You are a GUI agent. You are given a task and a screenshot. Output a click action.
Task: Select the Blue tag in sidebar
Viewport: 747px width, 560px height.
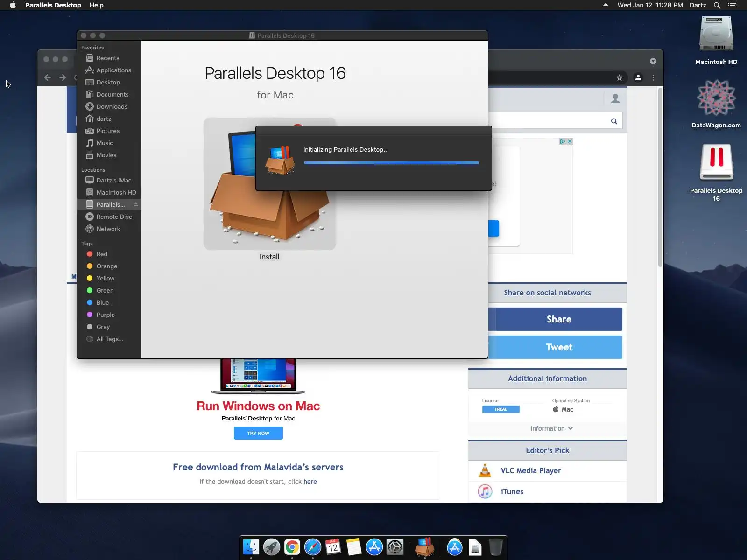pyautogui.click(x=109, y=302)
